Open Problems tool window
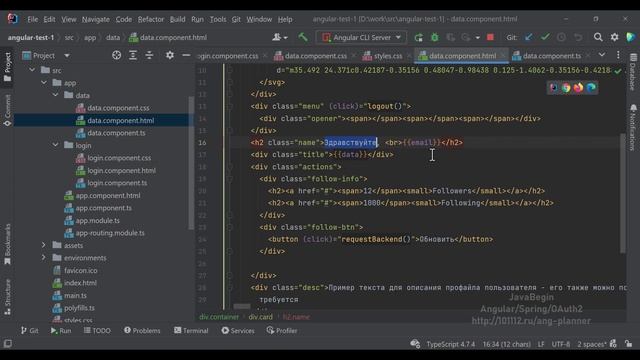This screenshot has height=360, width=640. 142,331
